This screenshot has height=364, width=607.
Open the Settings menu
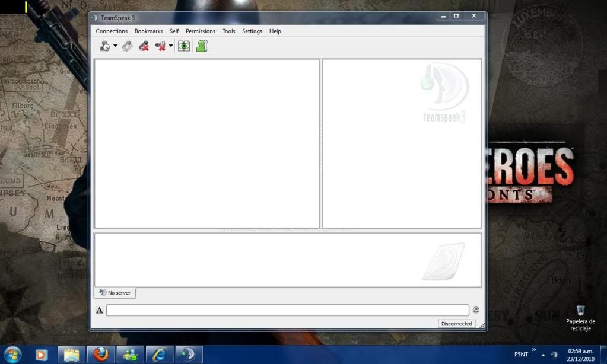252,31
